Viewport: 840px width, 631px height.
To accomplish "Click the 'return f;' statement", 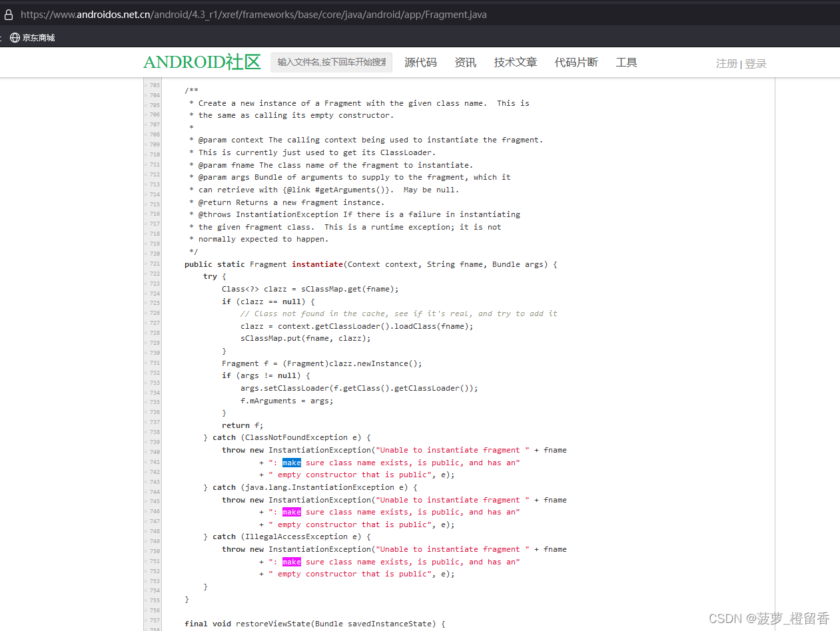I will pyautogui.click(x=242, y=425).
